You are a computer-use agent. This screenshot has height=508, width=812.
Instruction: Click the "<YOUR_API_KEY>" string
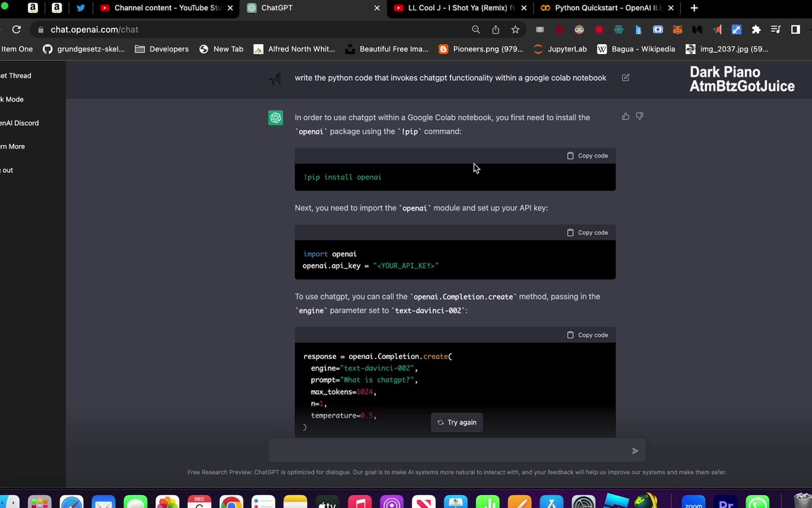point(405,266)
